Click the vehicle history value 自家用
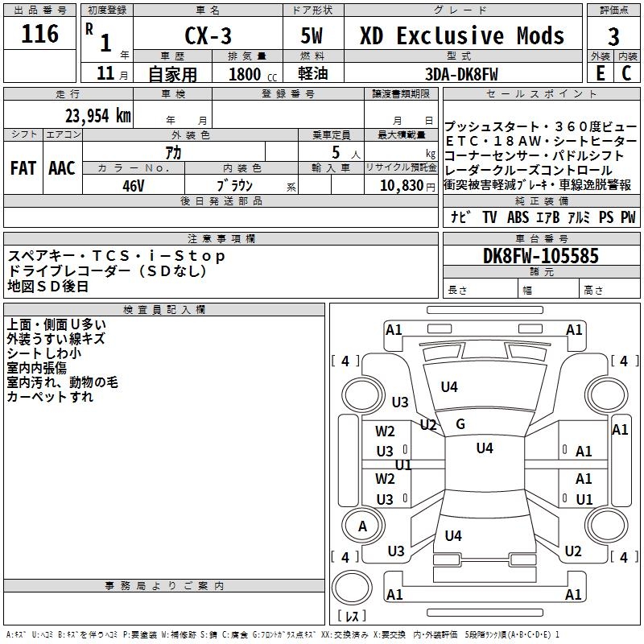The height and width of the screenshot is (644, 644). tap(172, 74)
